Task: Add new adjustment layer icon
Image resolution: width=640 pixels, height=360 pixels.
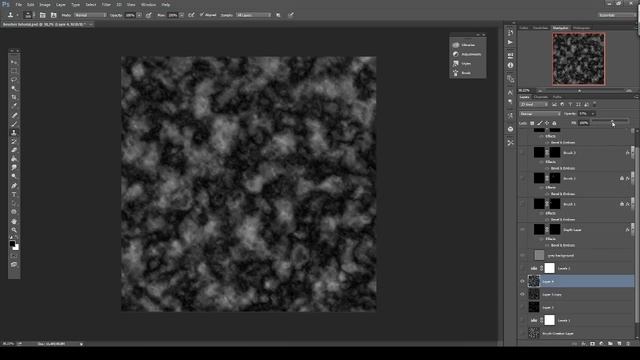Action: pos(601,344)
